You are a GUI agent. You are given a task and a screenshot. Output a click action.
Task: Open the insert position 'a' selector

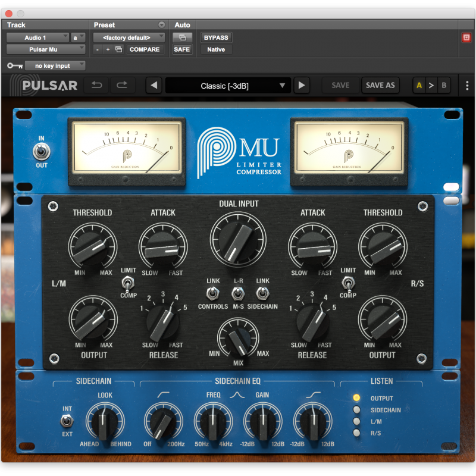(x=78, y=37)
